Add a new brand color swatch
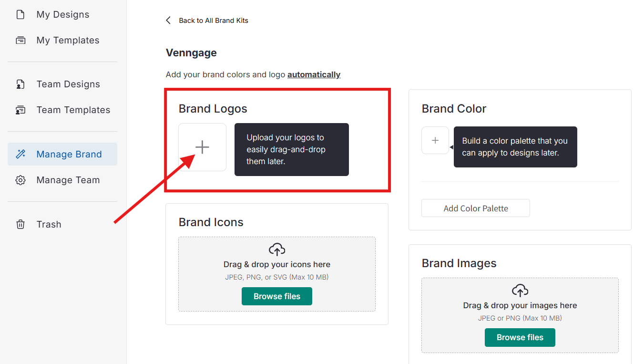Image resolution: width=644 pixels, height=364 pixels. pos(435,140)
